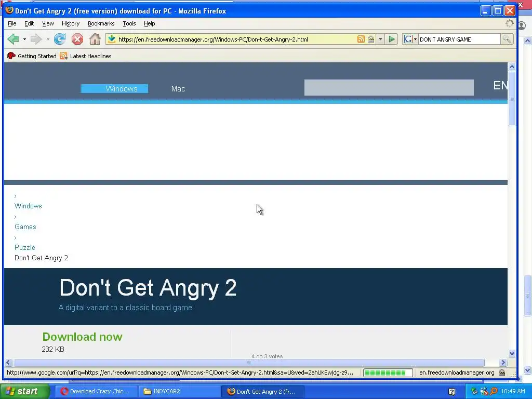Click the green Go arrow button
Viewport: 532px width, 399px height.
pos(392,39)
